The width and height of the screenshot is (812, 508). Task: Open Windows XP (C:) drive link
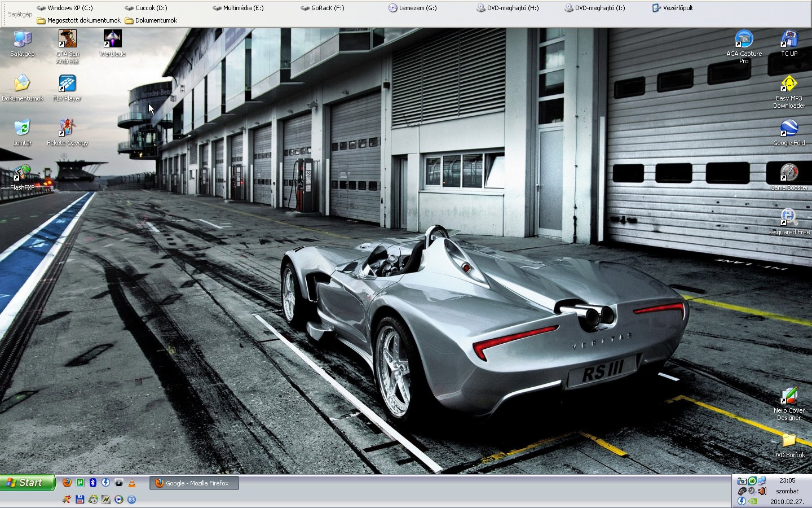[65, 8]
